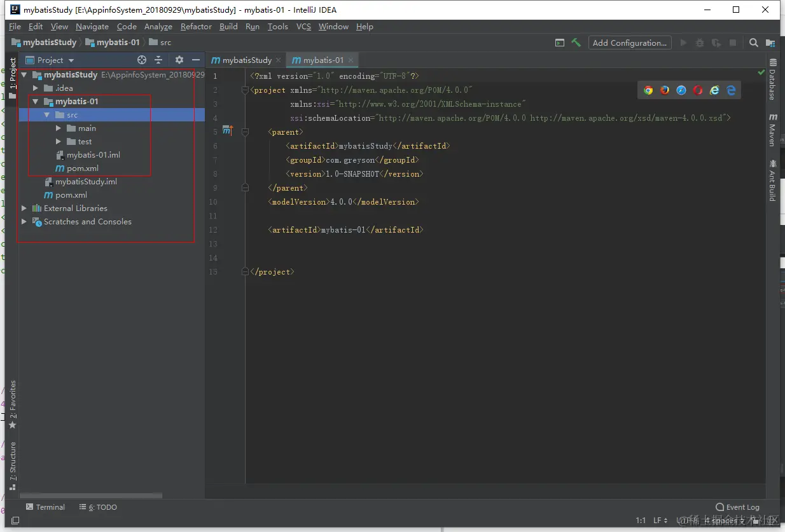Click Project panel horizontal scrollbar

pyautogui.click(x=91, y=496)
